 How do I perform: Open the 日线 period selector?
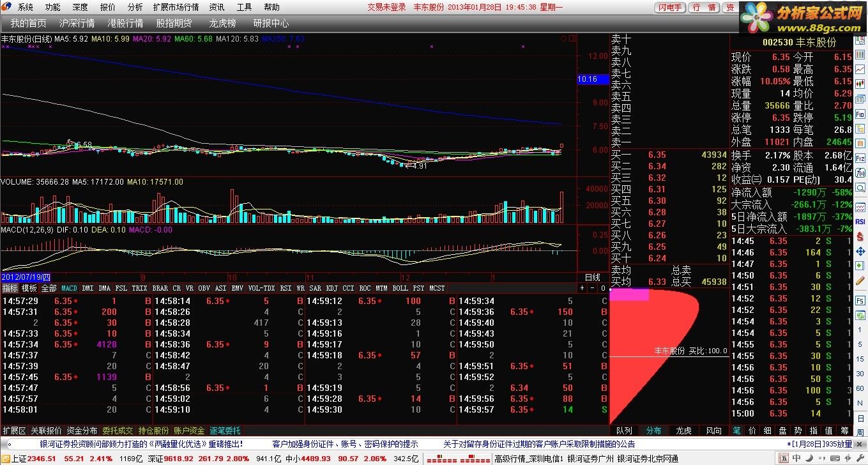tap(593, 277)
